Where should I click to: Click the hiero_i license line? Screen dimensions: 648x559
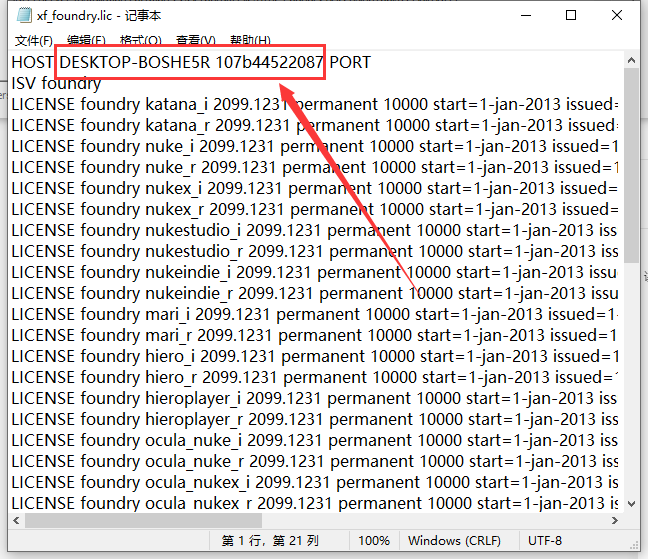click(314, 357)
